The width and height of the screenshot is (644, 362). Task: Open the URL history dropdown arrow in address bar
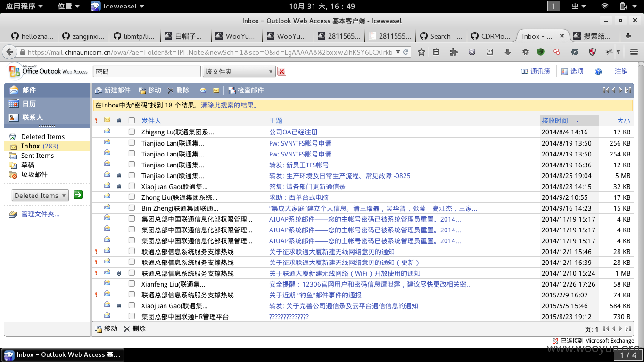click(398, 52)
